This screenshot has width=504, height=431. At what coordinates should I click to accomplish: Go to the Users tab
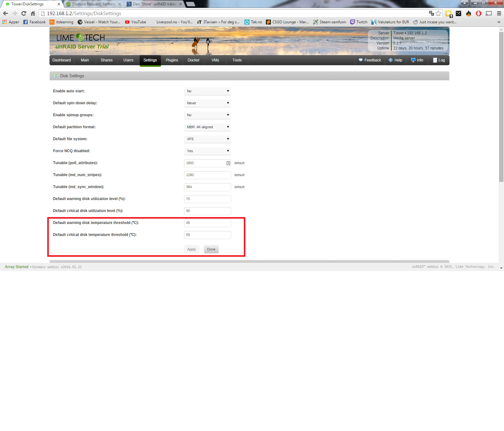click(128, 60)
